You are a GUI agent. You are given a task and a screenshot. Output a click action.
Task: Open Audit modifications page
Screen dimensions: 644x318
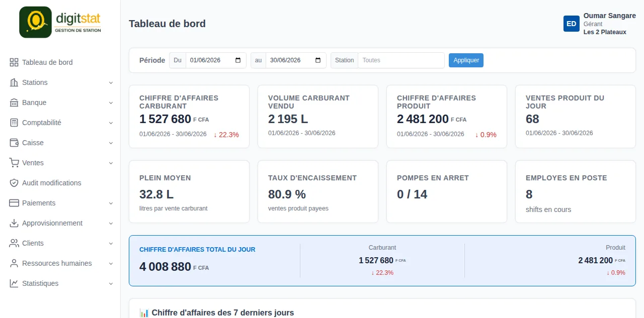tap(60, 183)
